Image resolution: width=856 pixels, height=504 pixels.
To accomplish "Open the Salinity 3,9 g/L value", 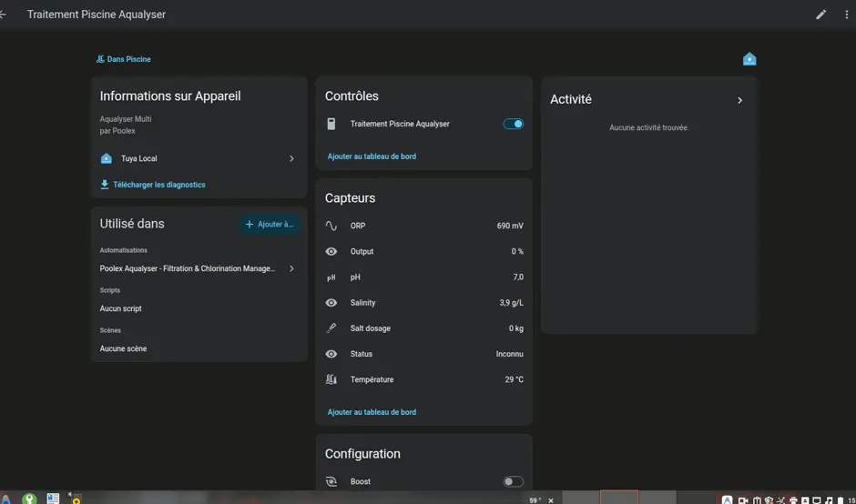I will 511,303.
